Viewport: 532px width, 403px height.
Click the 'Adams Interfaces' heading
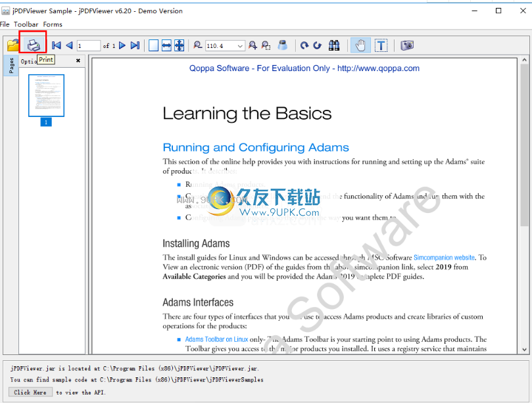tap(198, 302)
